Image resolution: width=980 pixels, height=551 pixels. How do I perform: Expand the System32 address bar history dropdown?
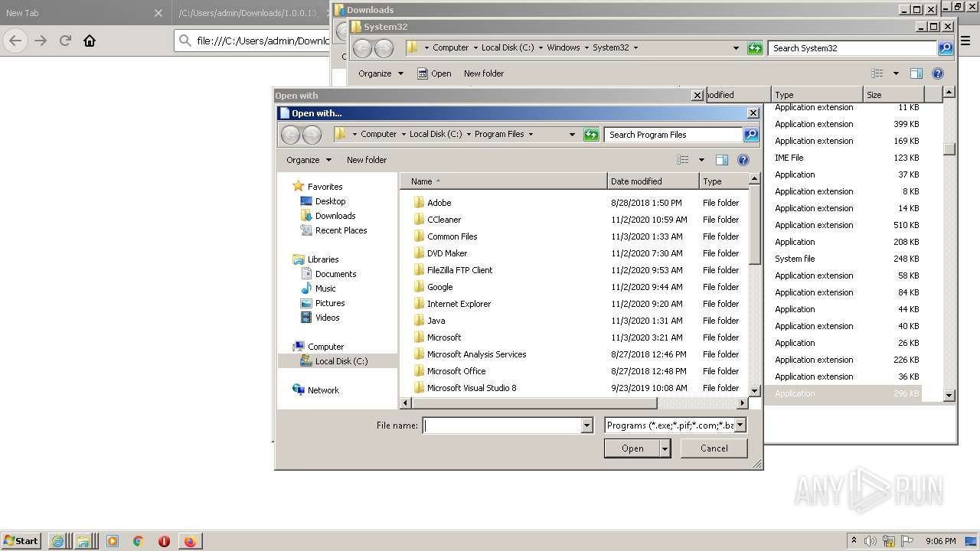pos(736,48)
